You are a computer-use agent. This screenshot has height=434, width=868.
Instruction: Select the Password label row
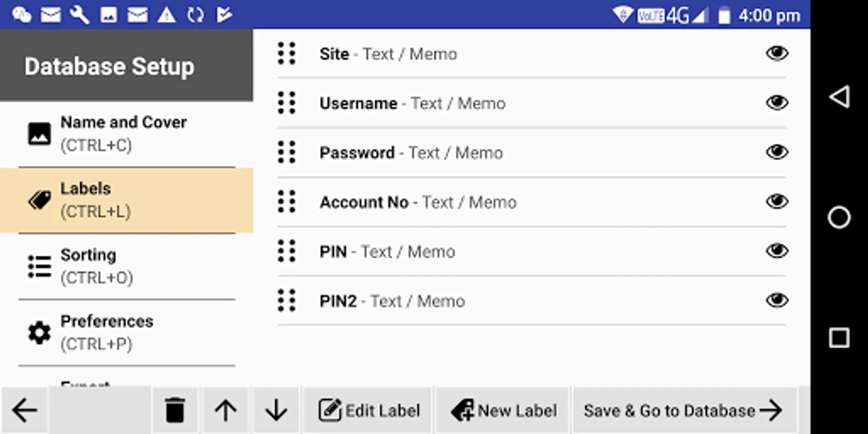482,153
